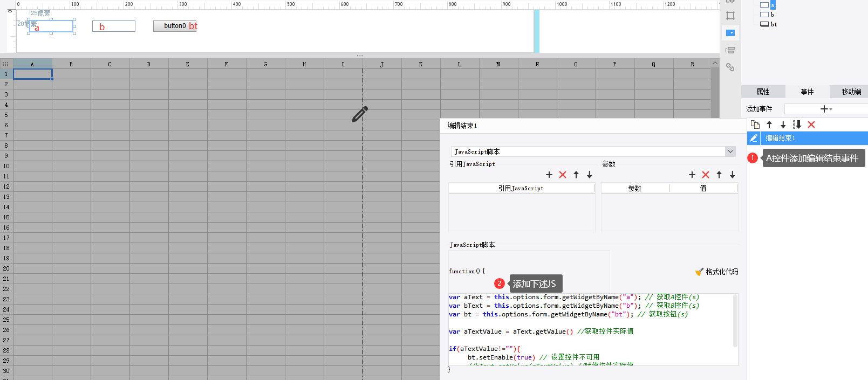Select cell A1 in the grid
This screenshot has height=380, width=868.
(x=33, y=74)
